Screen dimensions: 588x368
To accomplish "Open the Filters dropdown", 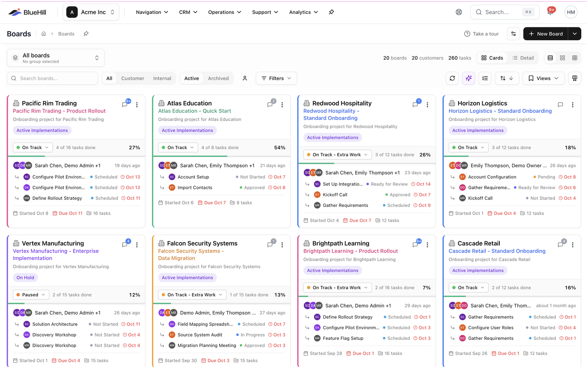I will pos(276,79).
